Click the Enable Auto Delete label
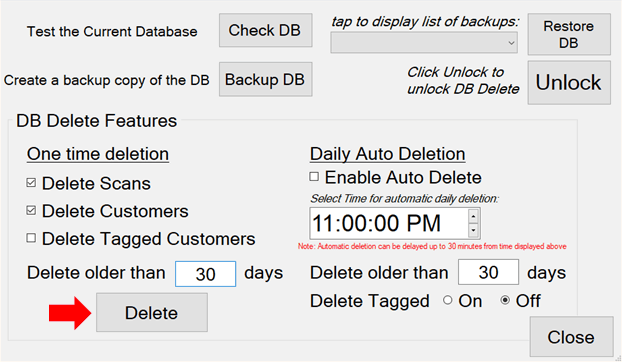 (403, 177)
